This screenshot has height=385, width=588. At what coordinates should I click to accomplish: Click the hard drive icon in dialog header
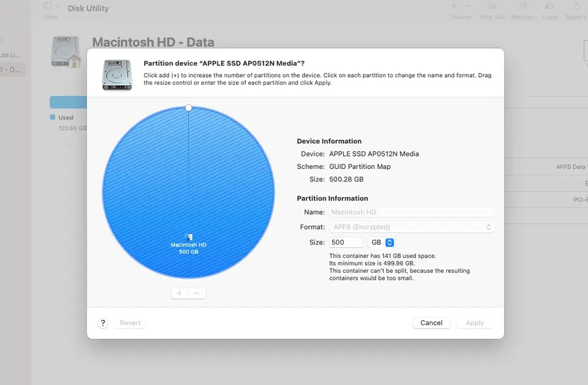pos(116,74)
